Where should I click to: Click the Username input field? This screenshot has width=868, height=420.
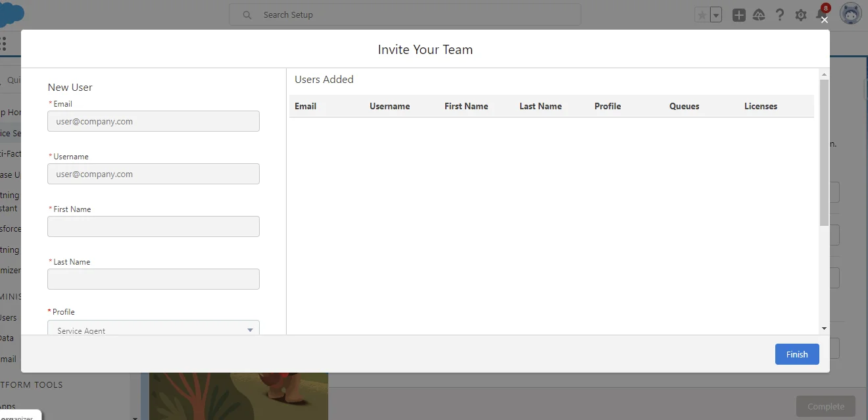(x=153, y=174)
